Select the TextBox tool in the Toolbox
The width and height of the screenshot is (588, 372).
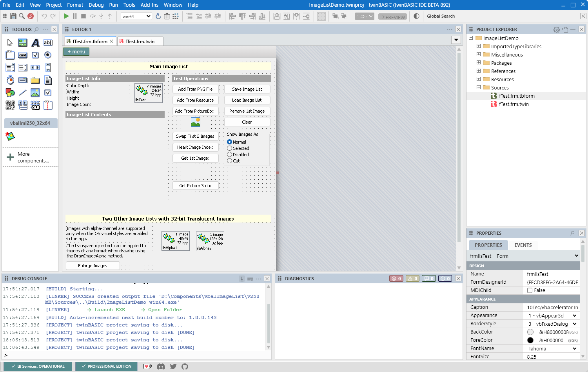pyautogui.click(x=48, y=42)
